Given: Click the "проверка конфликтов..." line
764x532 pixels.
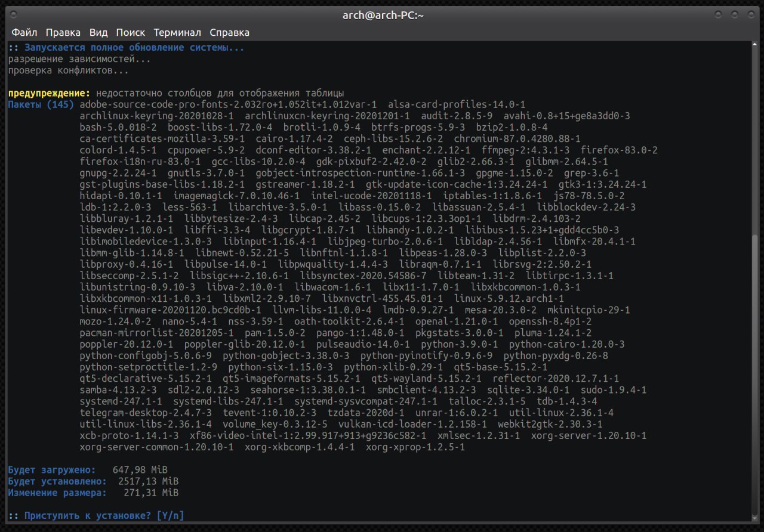Looking at the screenshot, I should click(x=69, y=71).
